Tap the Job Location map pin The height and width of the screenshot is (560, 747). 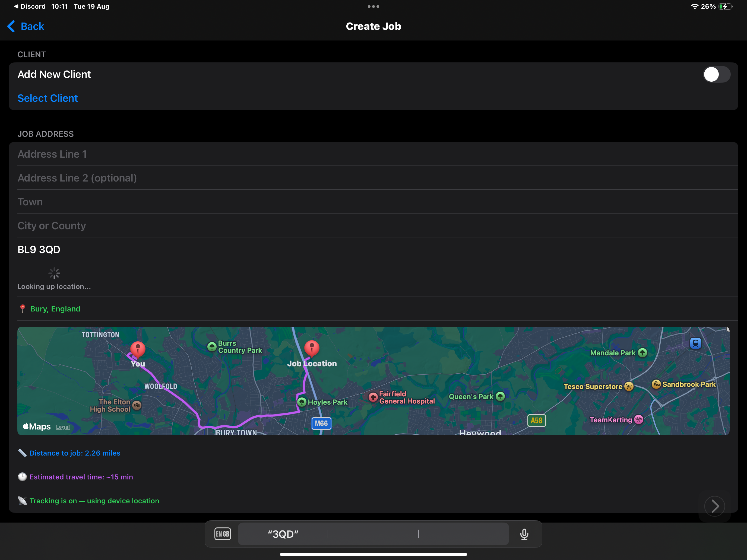click(x=312, y=349)
